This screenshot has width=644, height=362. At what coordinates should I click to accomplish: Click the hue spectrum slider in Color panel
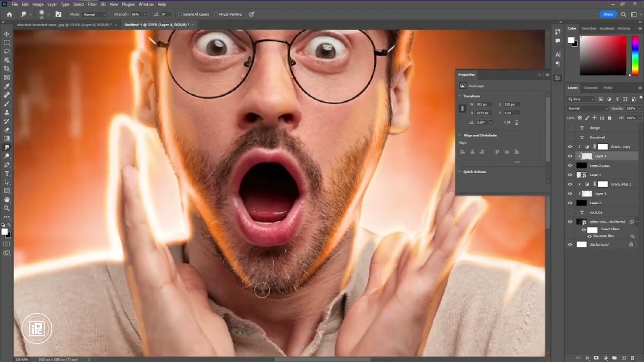point(635,56)
